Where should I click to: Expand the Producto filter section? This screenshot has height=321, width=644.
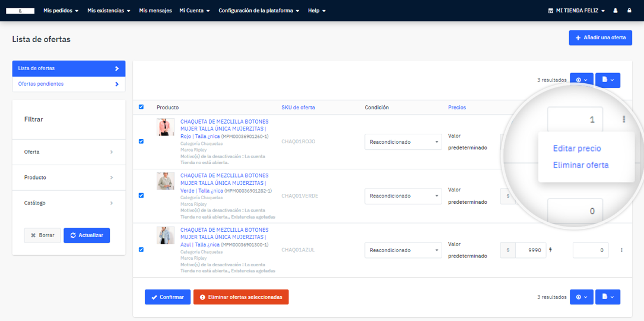pos(69,177)
